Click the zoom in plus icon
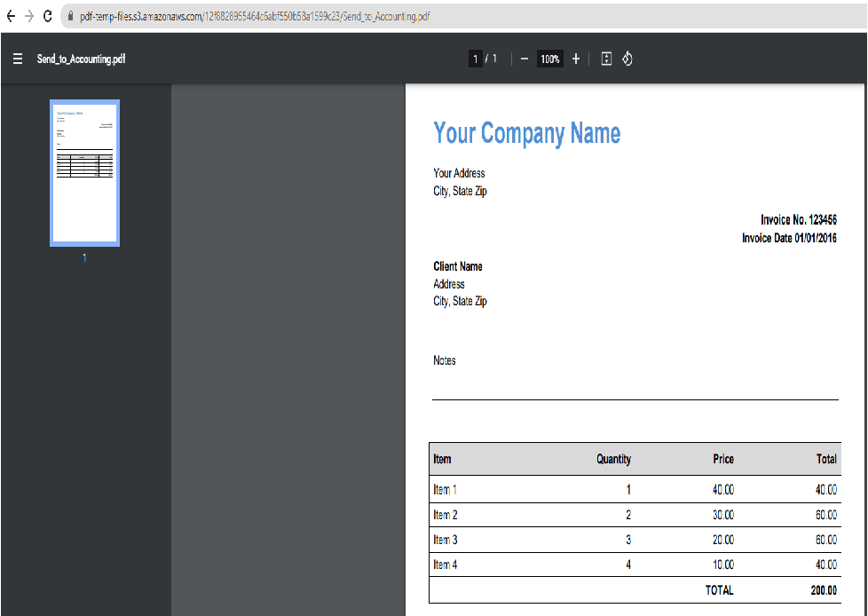Viewport: 868px width, 616px height. pos(576,59)
